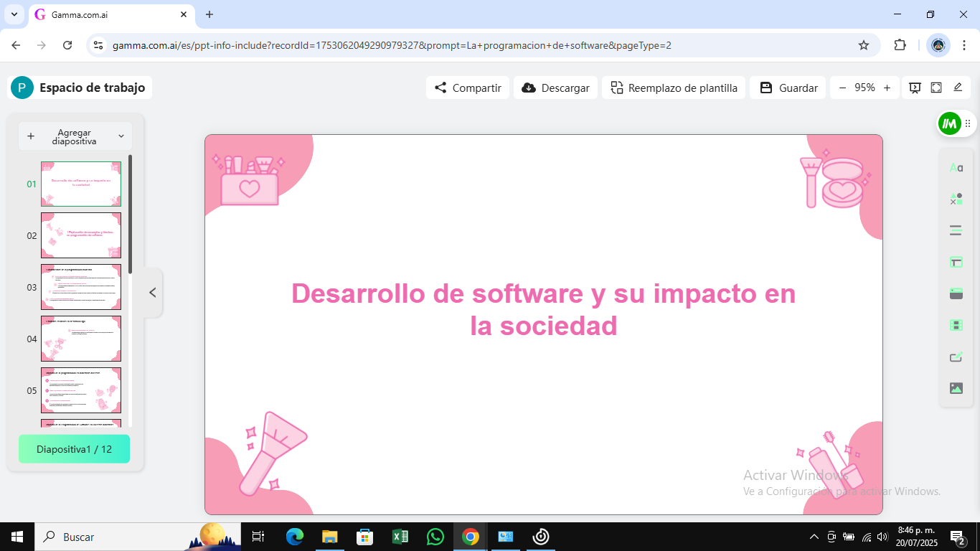Open the volume control in tray

pyautogui.click(x=882, y=537)
